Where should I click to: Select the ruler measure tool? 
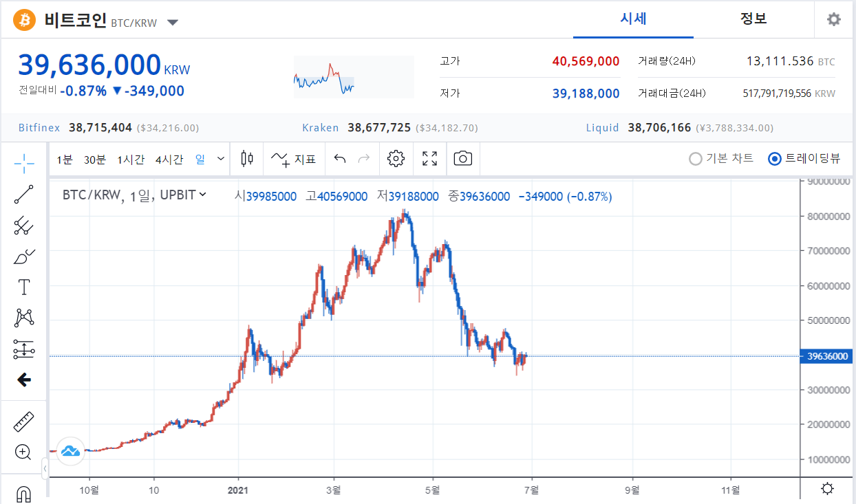(23, 421)
